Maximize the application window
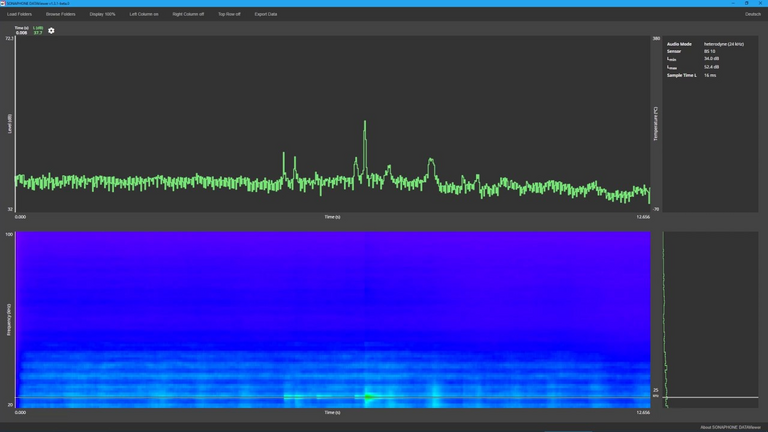The image size is (768, 432). (746, 3)
